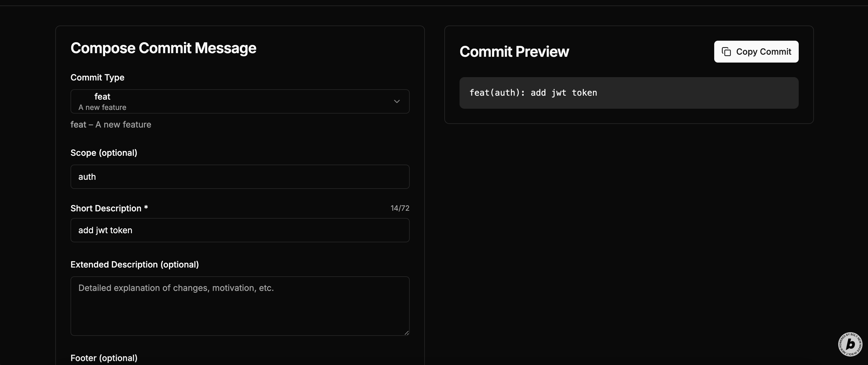Screen dimensions: 868x365
Task: Click the commit preview code block
Action: pos(629,93)
